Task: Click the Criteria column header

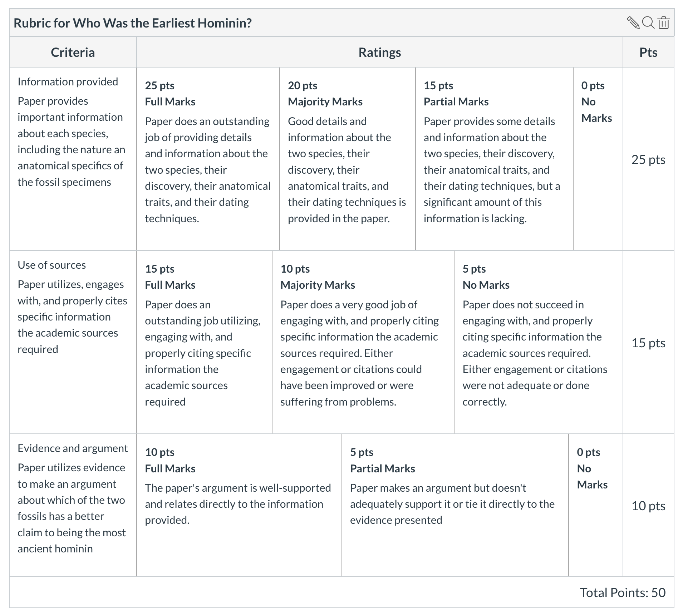Action: (x=73, y=53)
